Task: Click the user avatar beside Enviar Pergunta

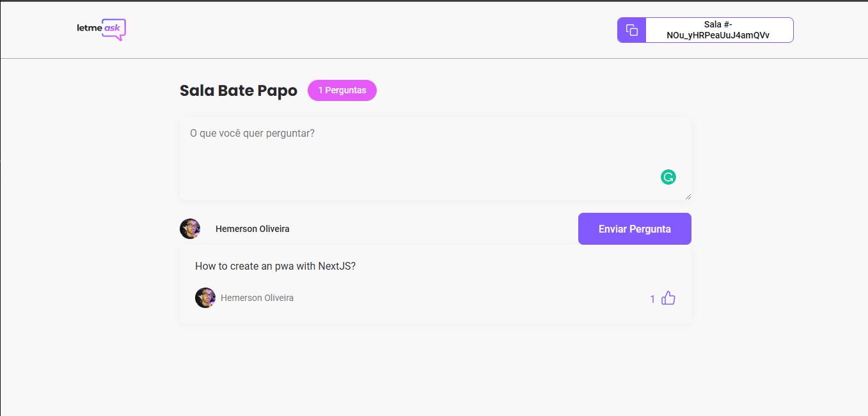Action: [x=190, y=229]
